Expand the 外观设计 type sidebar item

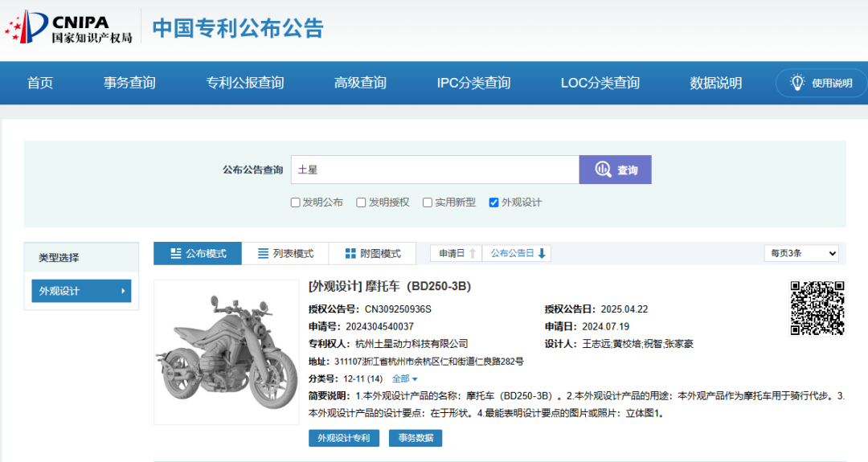81,291
